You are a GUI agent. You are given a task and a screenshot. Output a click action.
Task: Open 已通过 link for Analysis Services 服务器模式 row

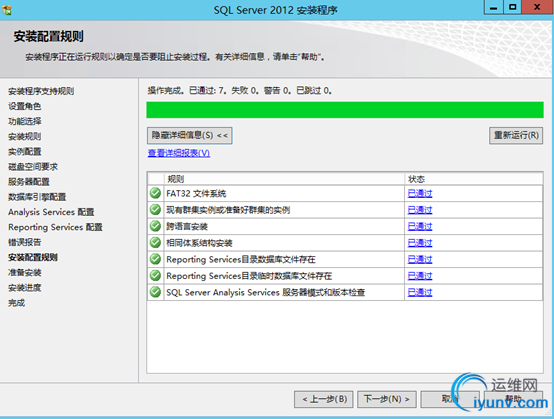click(420, 293)
